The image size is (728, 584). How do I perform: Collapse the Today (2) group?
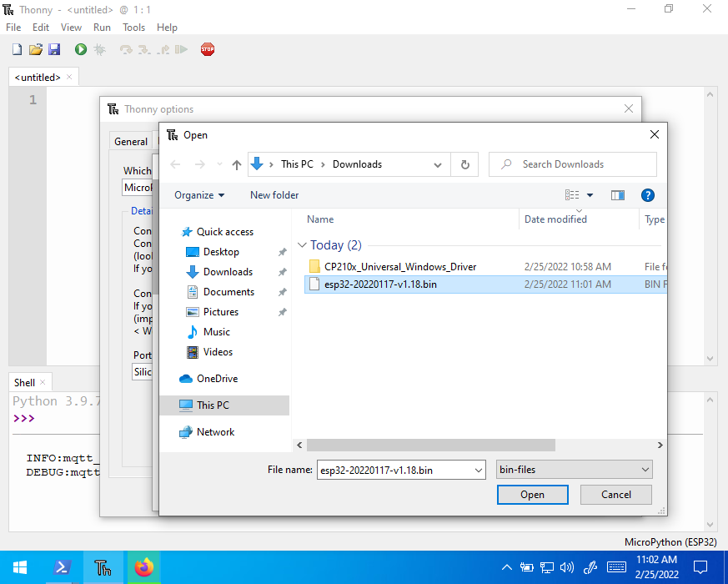[x=302, y=244]
